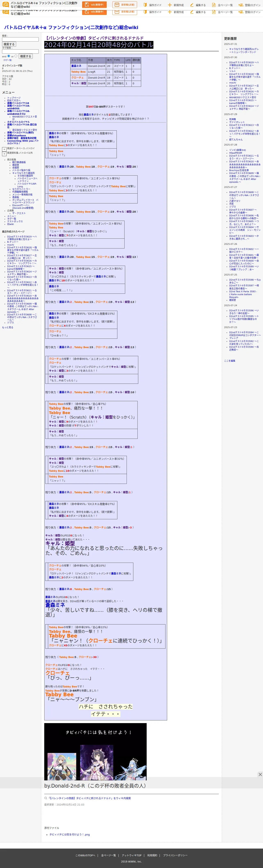Open the 雑談室 board link in sidebar
Screen dimensions: 263x868
coord(16,165)
